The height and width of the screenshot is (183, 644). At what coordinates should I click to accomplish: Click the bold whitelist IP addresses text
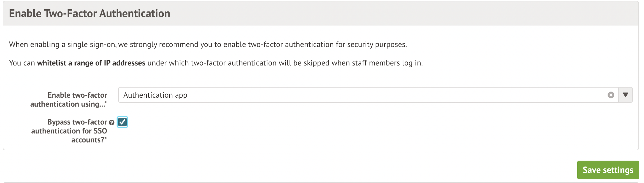pos(91,63)
